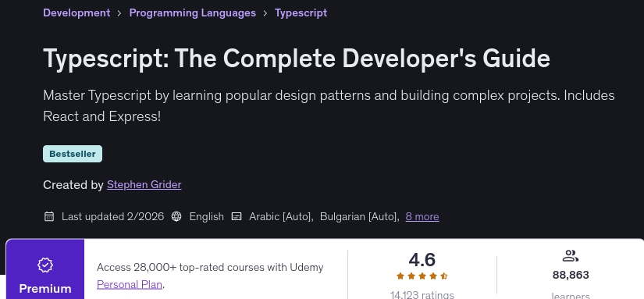This screenshot has height=299, width=644.
Task: Click the closed captions subtitle icon
Action: click(237, 216)
